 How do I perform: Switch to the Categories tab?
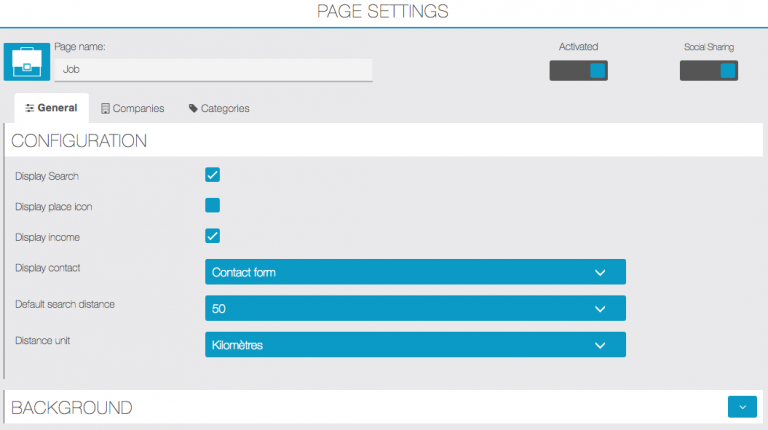[x=219, y=108]
